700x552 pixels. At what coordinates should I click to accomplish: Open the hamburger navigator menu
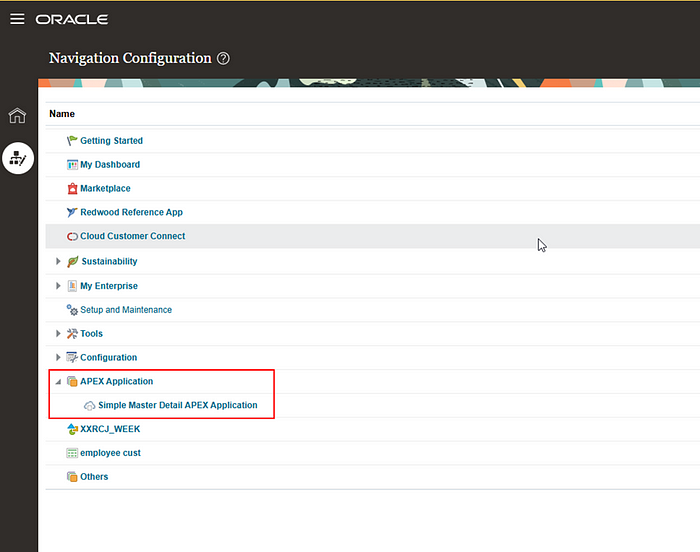pos(17,19)
